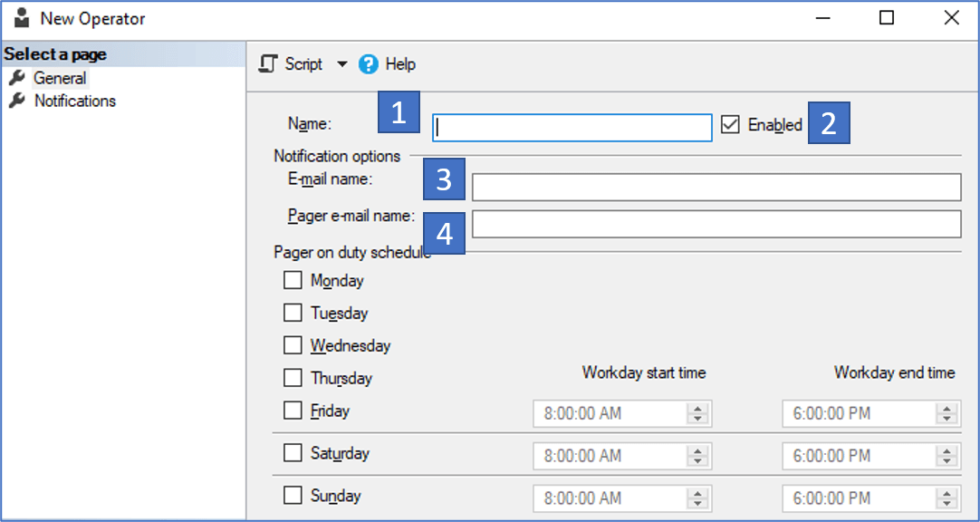Click the Pager on duty schedule label
Image resolution: width=980 pixels, height=522 pixels.
352,252
